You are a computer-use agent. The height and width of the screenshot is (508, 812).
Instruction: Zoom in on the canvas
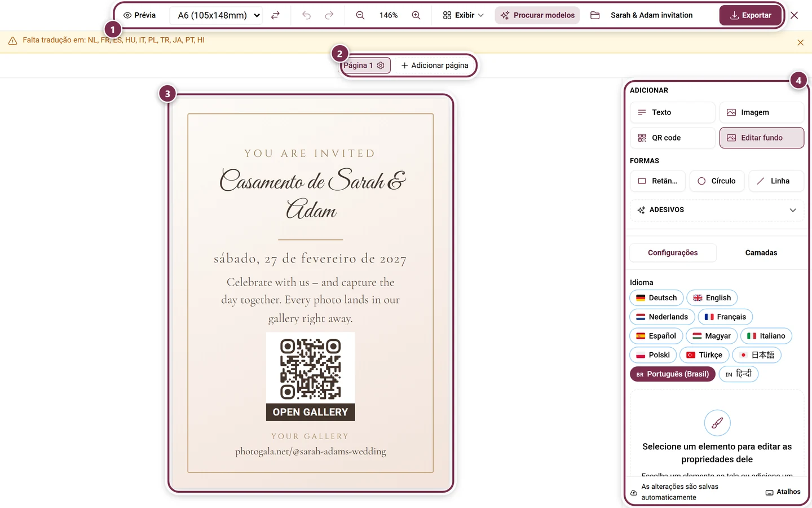pos(416,15)
